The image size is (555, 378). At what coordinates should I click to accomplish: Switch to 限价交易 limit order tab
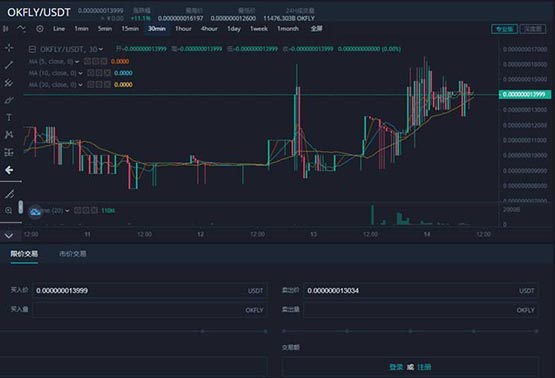[24, 254]
